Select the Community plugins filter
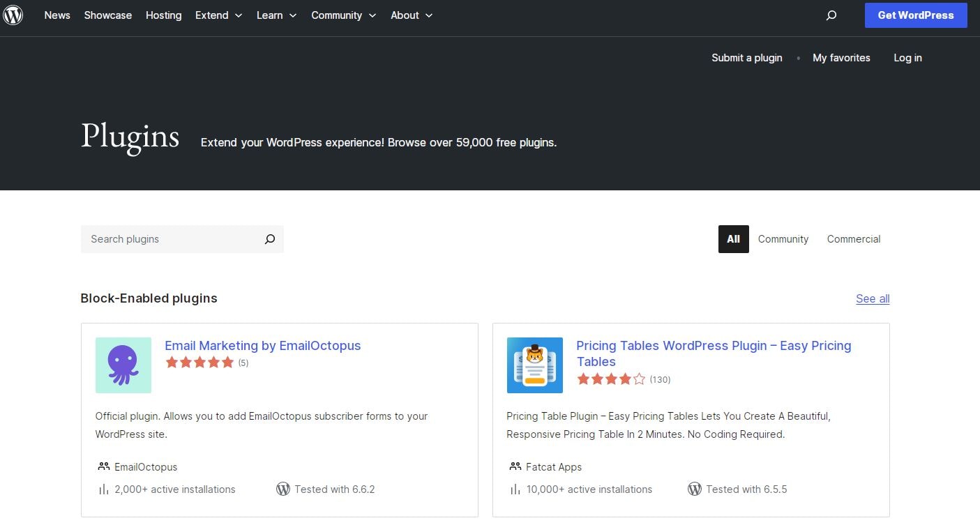Screen dimensions: 980x525 (783, 239)
